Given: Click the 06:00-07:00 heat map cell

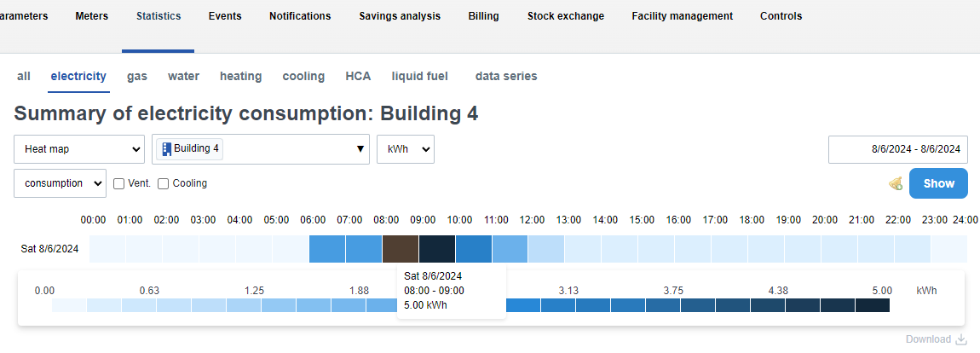Looking at the screenshot, I should [x=326, y=249].
